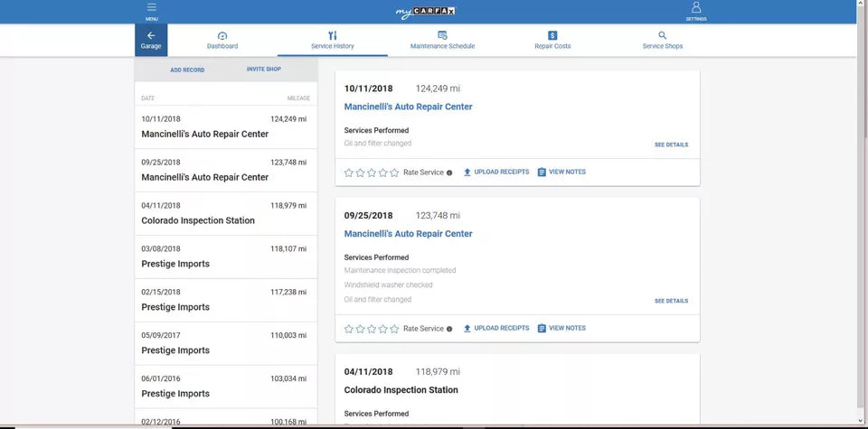Viewport: 868px width, 429px height.
Task: Click the Service Shops magnifier icon
Action: tap(663, 35)
